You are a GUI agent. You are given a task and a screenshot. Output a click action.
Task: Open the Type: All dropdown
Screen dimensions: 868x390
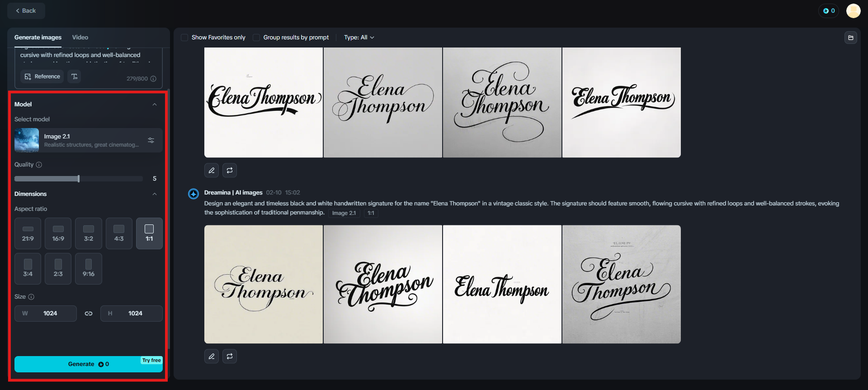click(359, 38)
